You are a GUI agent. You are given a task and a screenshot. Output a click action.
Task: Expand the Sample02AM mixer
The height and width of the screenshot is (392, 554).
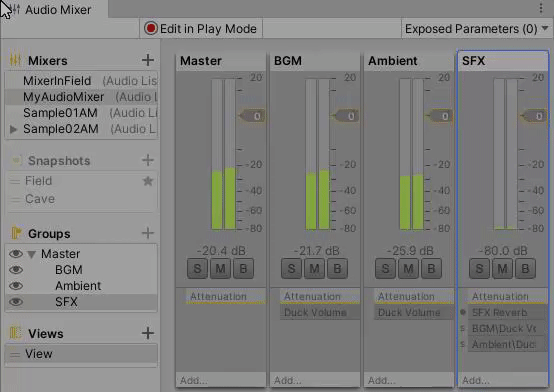coord(13,129)
